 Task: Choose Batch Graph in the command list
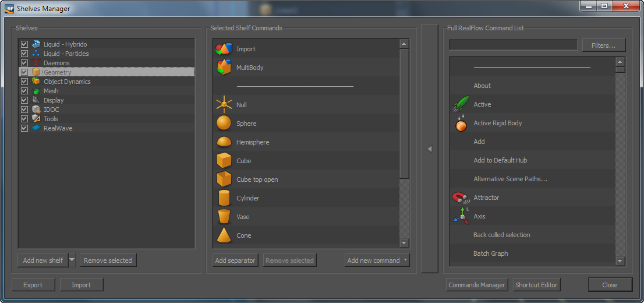pyautogui.click(x=490, y=253)
